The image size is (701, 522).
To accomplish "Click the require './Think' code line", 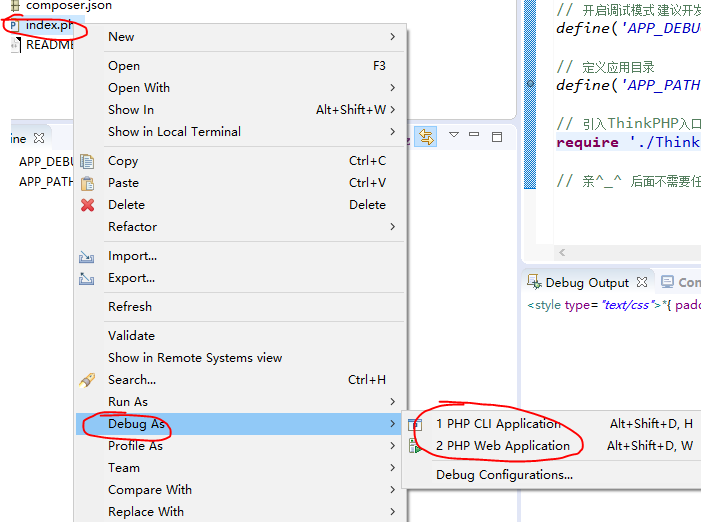I will (x=628, y=142).
